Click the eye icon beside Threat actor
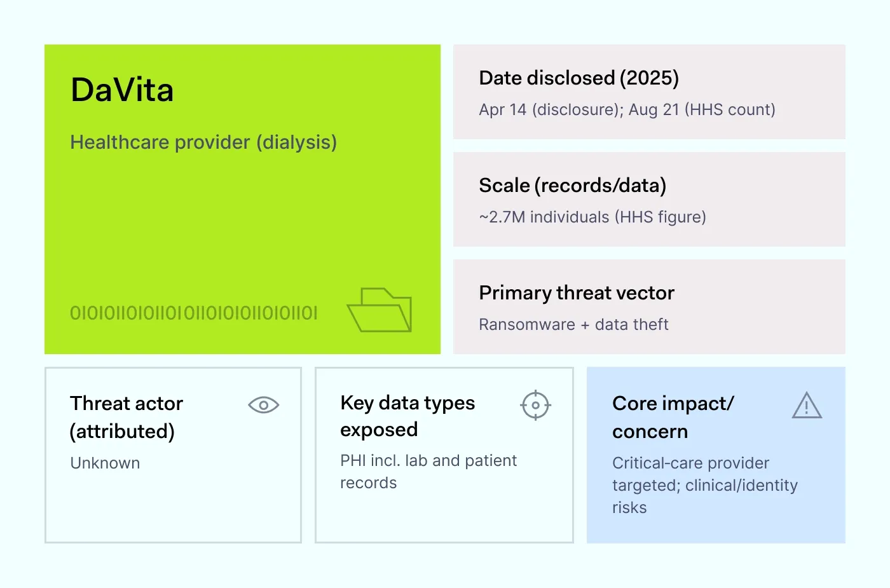Screen dimensions: 890x588 pos(263,405)
